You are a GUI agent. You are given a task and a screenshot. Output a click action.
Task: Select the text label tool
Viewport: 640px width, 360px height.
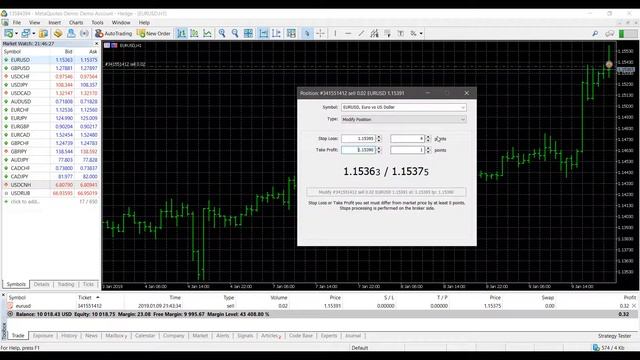pyautogui.click(x=400, y=33)
